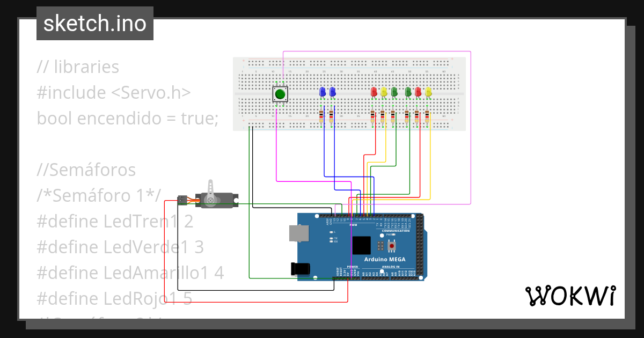Screen dimensions: 644x338
Task: Open the sketch.ino tab
Action: pyautogui.click(x=94, y=23)
